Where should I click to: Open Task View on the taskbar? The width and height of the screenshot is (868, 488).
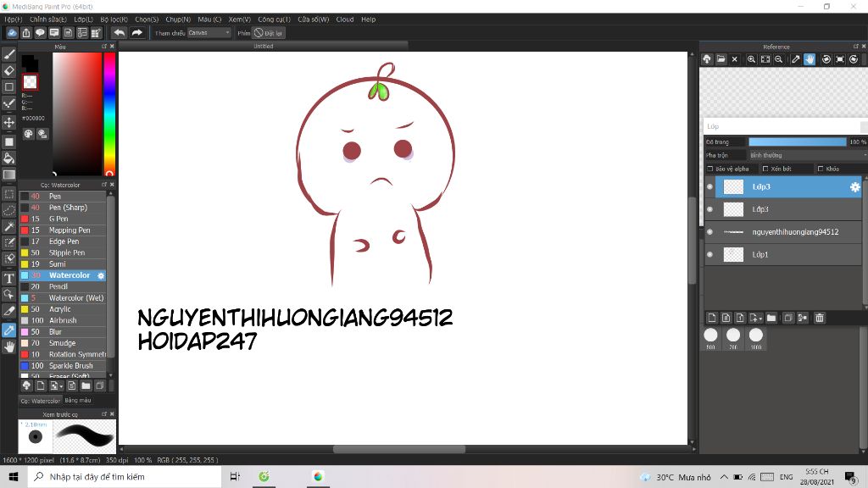pos(235,476)
